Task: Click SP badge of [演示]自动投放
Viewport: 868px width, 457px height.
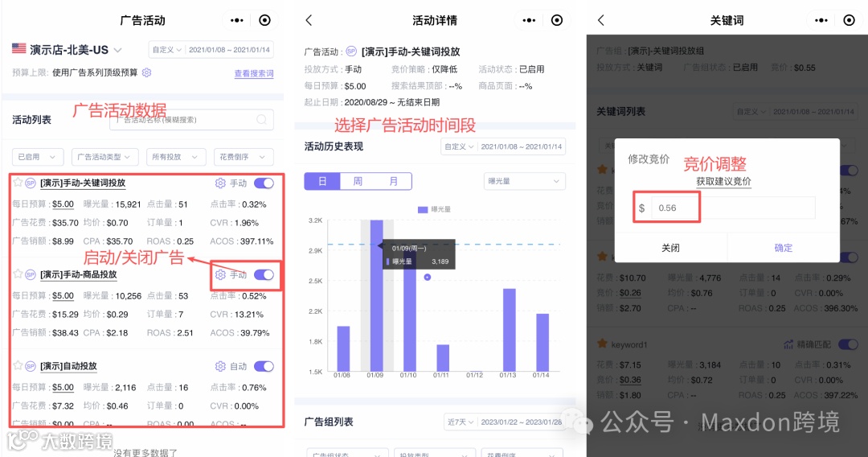Action: click(31, 366)
